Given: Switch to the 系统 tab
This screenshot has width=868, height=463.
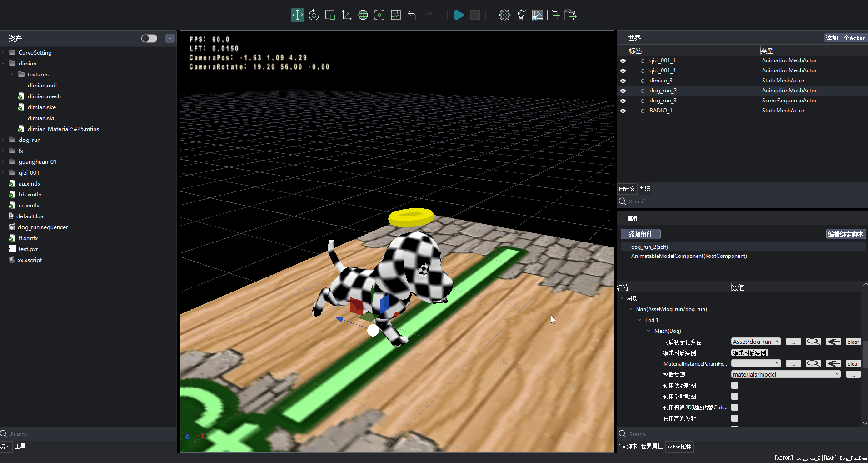Looking at the screenshot, I should pyautogui.click(x=644, y=189).
